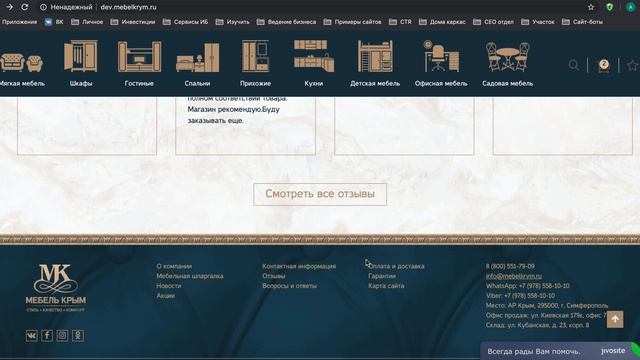Screen dimensions: 640x360
Task: Open the VK social icon in footer
Action: (31, 336)
